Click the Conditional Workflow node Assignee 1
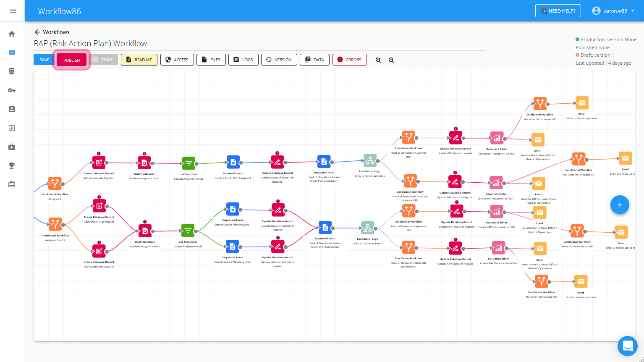Image resolution: width=644 pixels, height=362 pixels. pos(55,184)
